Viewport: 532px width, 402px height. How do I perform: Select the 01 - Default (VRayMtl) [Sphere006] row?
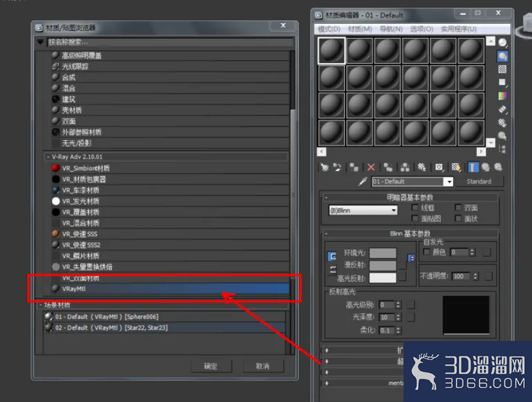[164, 316]
